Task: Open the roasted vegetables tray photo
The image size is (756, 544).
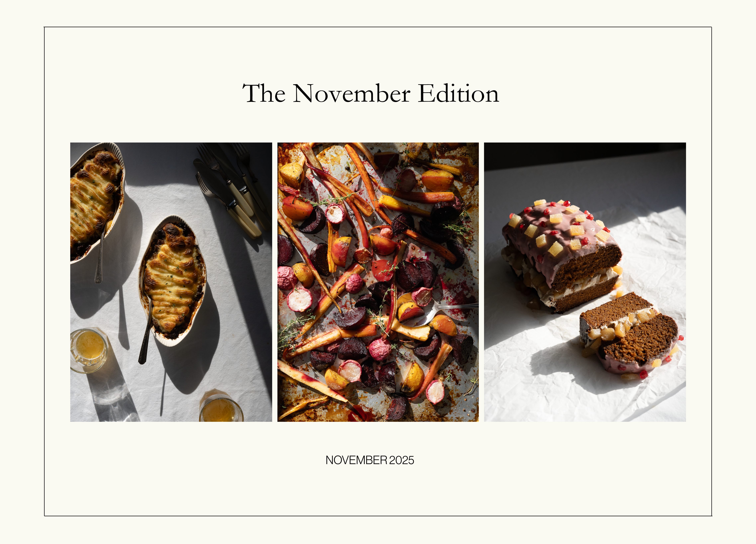Action: [x=378, y=282]
